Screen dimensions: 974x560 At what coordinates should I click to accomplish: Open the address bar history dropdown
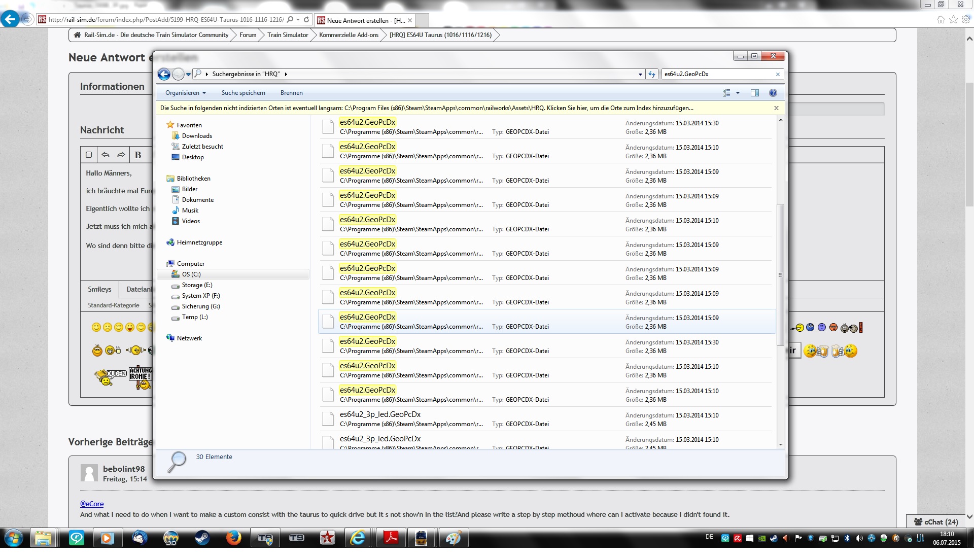point(640,74)
